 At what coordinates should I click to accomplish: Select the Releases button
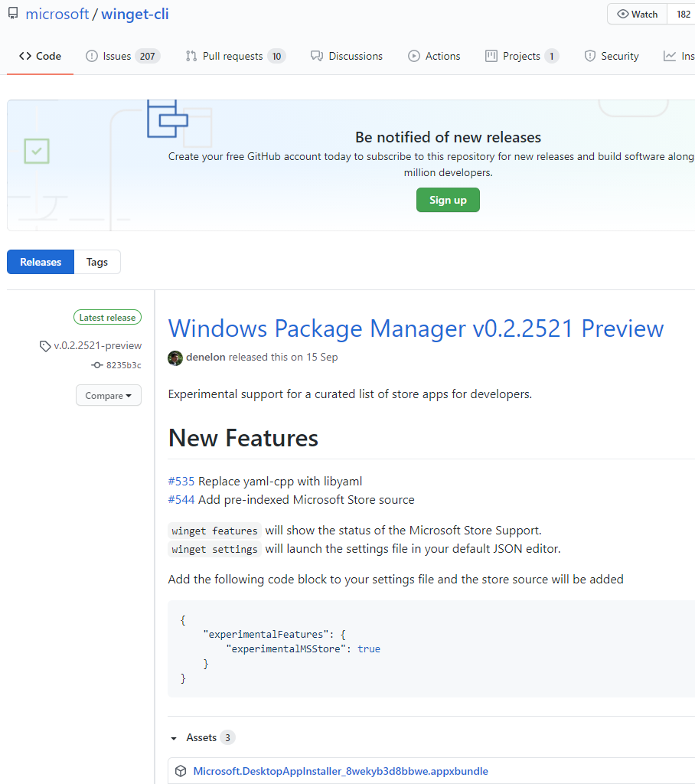[41, 262]
